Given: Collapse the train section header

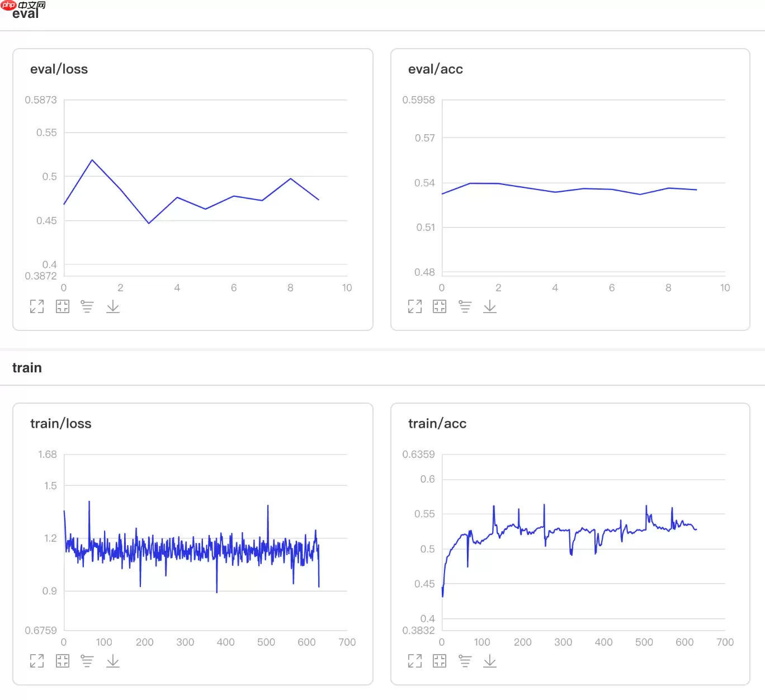Looking at the screenshot, I should [x=27, y=368].
